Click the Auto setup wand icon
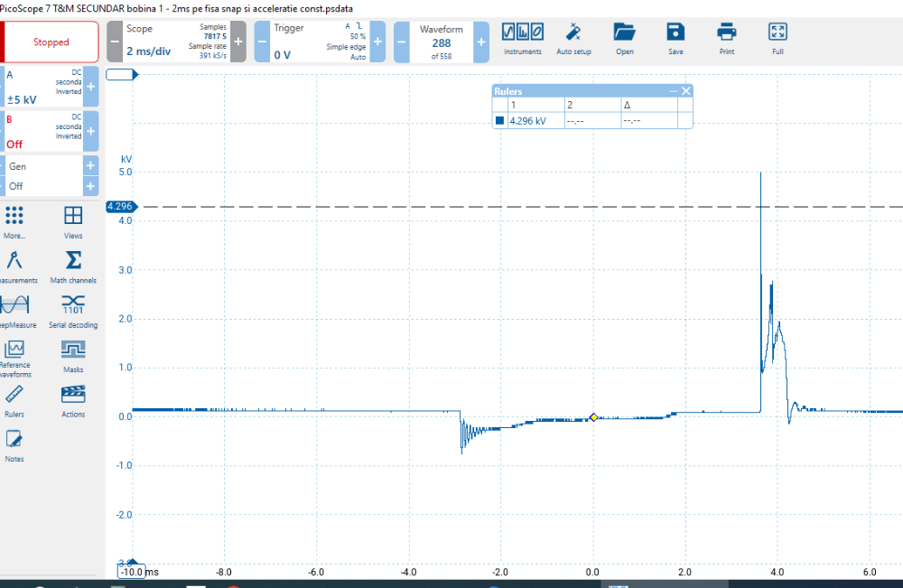Image resolution: width=903 pixels, height=588 pixels. tap(573, 37)
